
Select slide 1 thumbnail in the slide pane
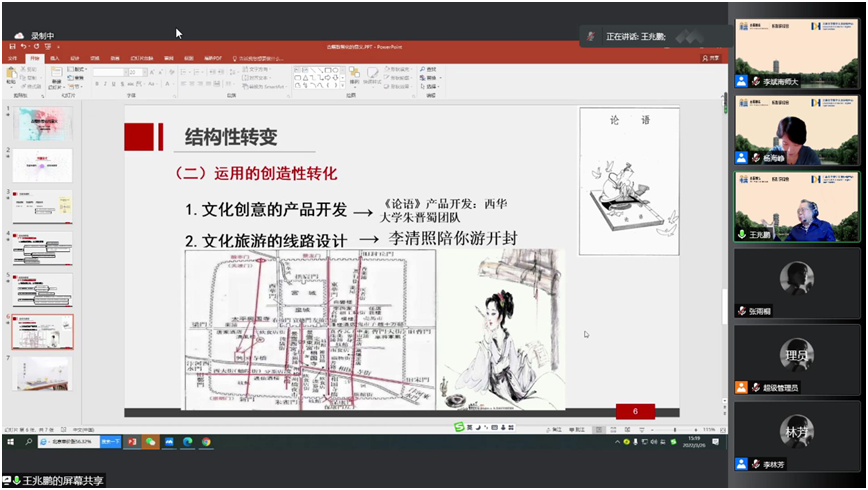(43, 124)
